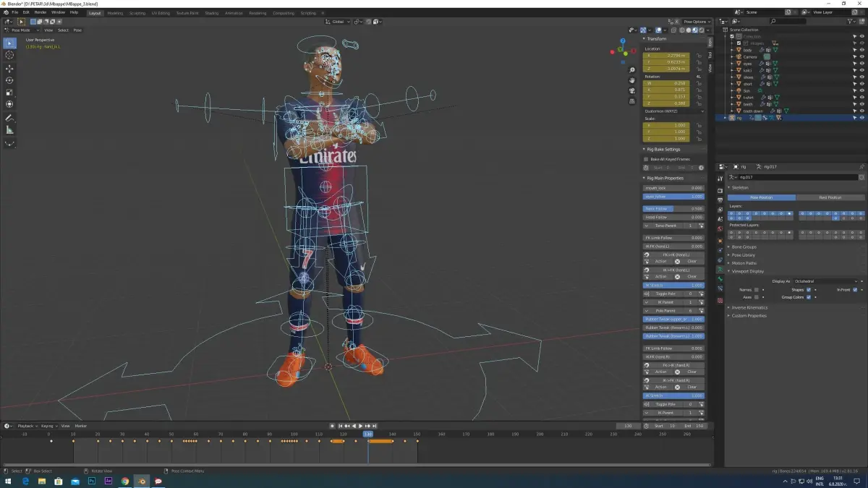
Task: Open the File menu
Action: tap(14, 12)
